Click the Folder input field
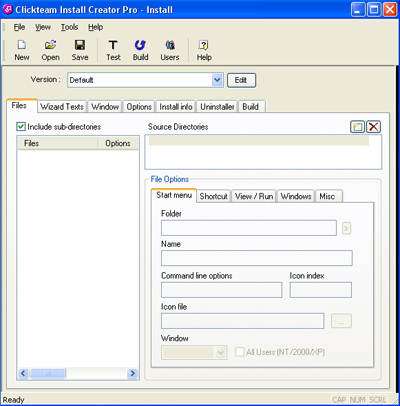This screenshot has height=406, width=400. pos(249,228)
